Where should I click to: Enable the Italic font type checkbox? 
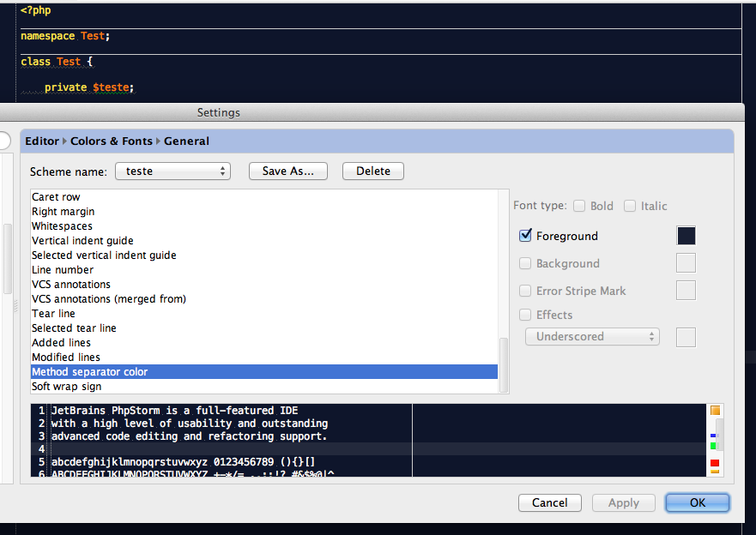tap(630, 206)
